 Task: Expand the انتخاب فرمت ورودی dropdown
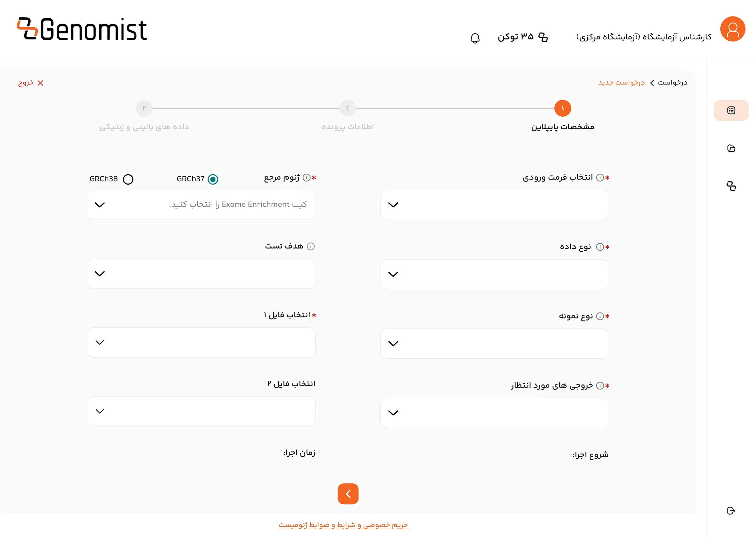pos(495,205)
